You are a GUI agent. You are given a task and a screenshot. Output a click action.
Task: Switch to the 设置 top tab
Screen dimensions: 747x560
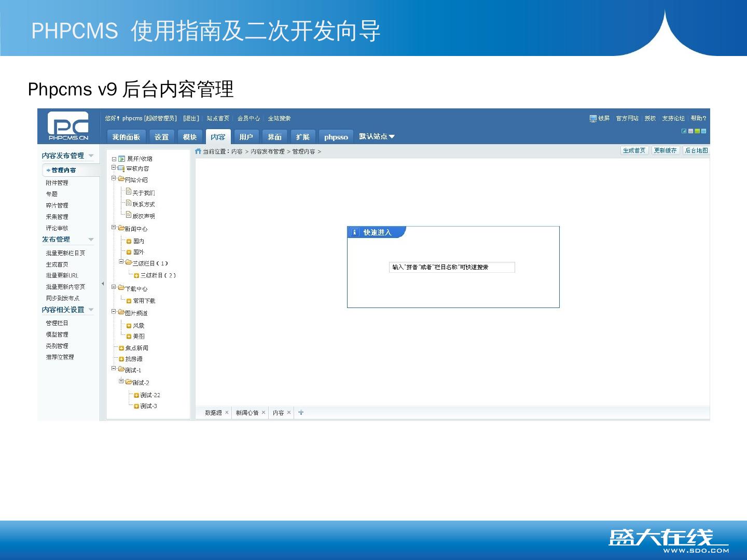click(x=162, y=137)
